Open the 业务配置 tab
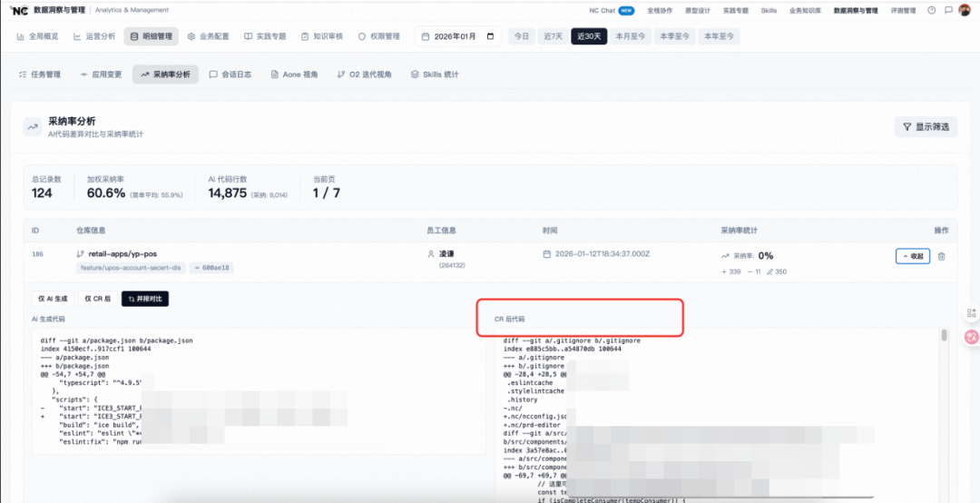 [x=209, y=36]
